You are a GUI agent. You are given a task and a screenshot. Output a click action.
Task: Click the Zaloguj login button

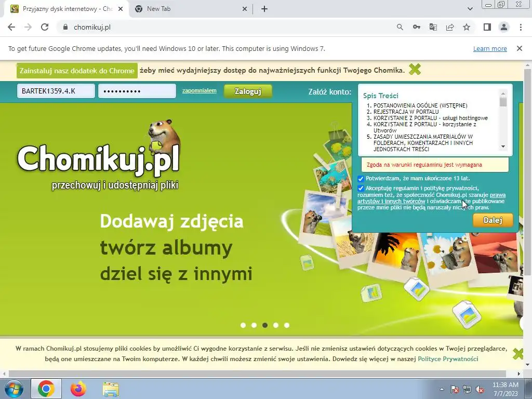(x=248, y=91)
